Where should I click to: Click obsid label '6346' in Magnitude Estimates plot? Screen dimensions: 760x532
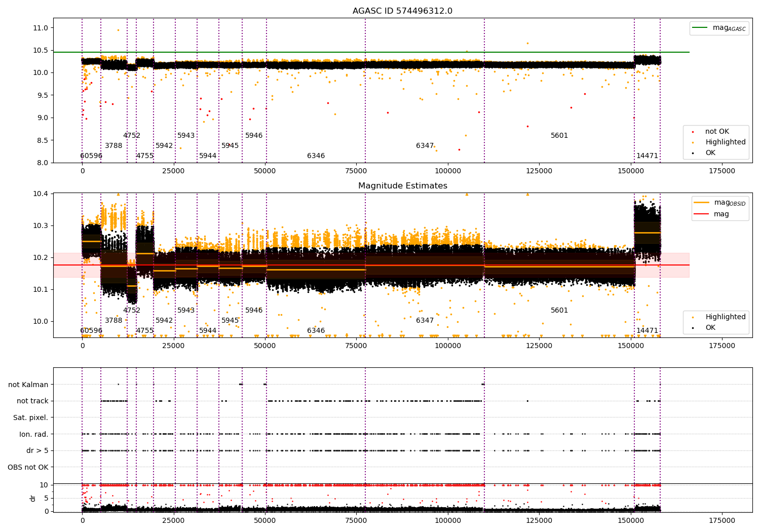point(316,330)
